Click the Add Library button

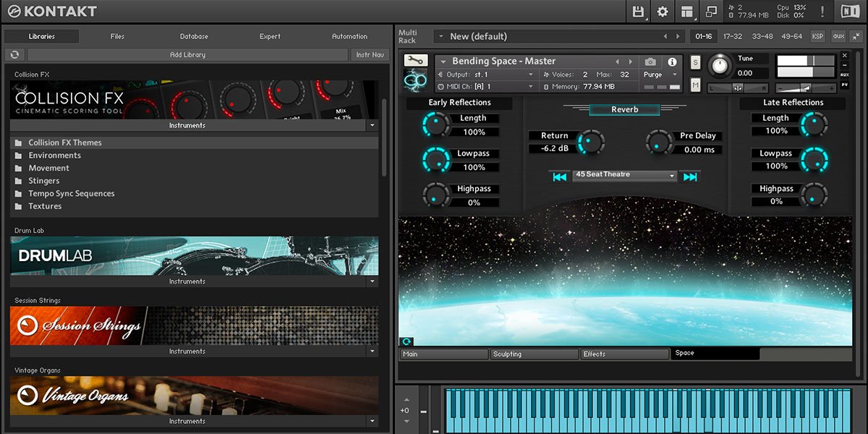coord(187,55)
